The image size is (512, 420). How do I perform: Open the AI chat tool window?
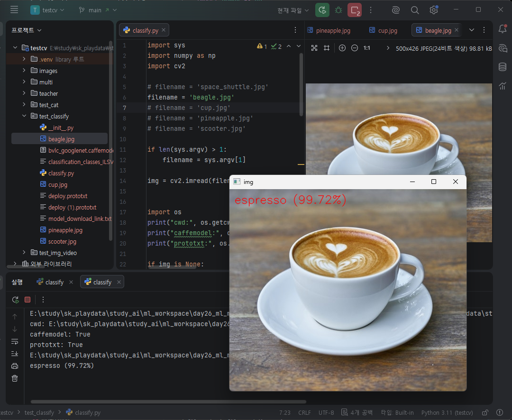[503, 48]
